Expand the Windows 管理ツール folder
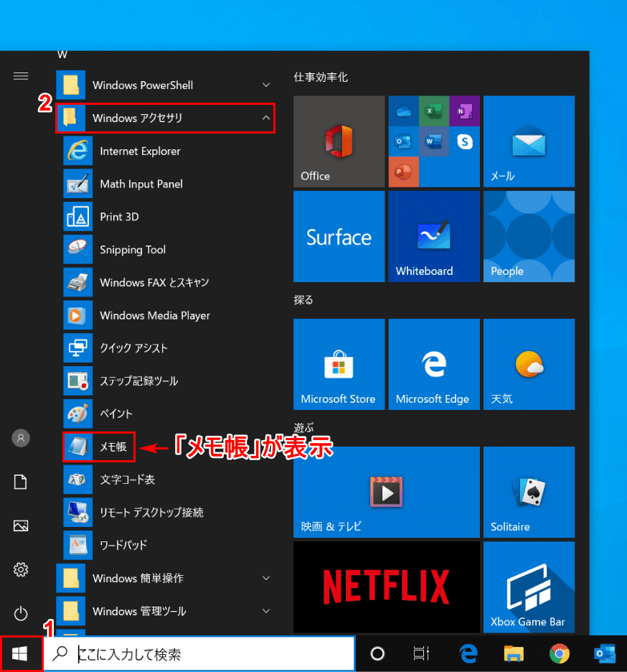This screenshot has height=672, width=627. tap(165, 611)
